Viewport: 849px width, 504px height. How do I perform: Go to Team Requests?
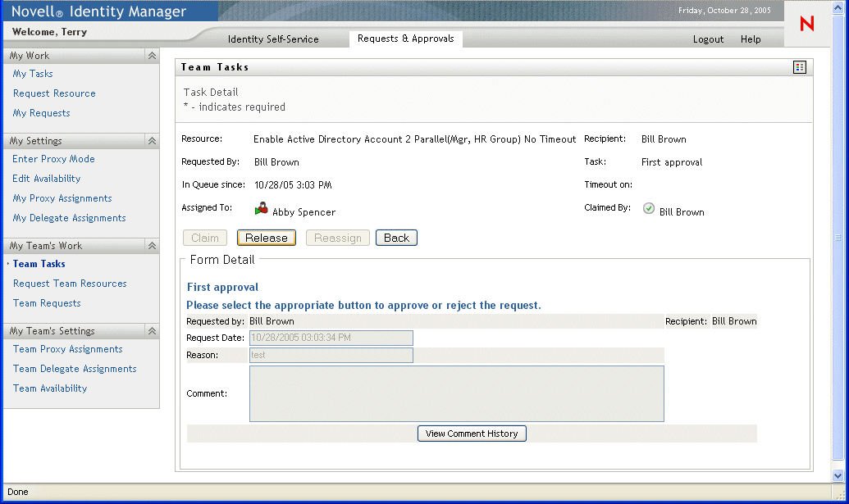47,303
